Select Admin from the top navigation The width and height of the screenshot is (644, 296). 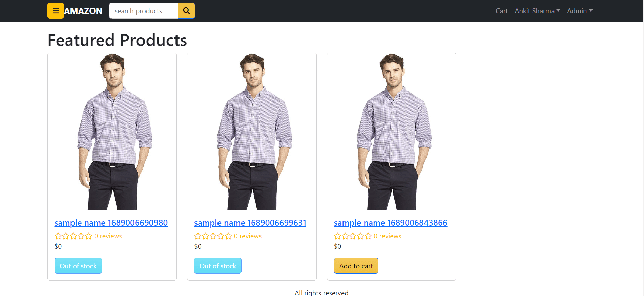(577, 10)
